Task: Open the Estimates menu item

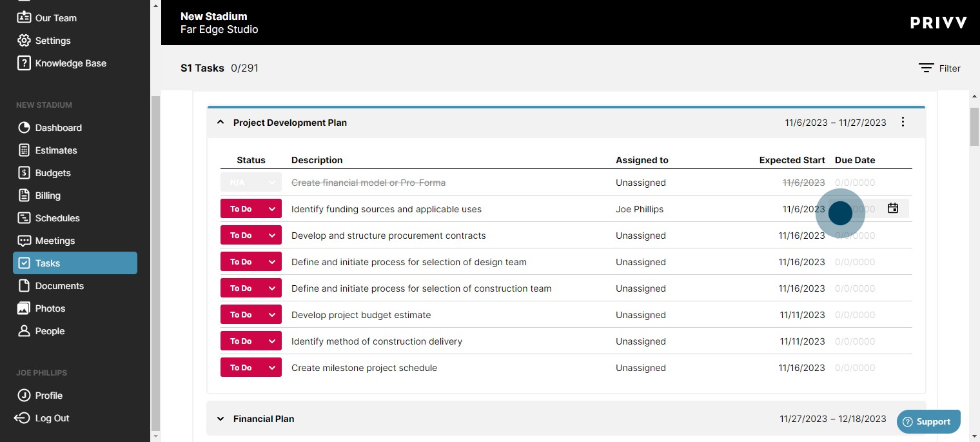Action: pos(56,150)
